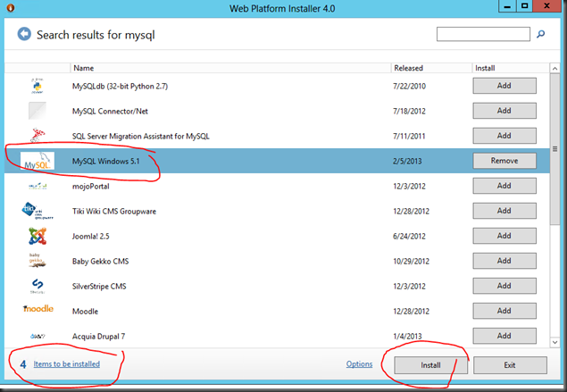Click the MySQL Connector/Net icon

coord(38,111)
